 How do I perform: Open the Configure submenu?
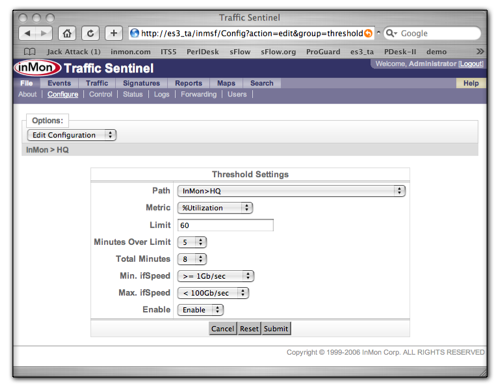63,94
